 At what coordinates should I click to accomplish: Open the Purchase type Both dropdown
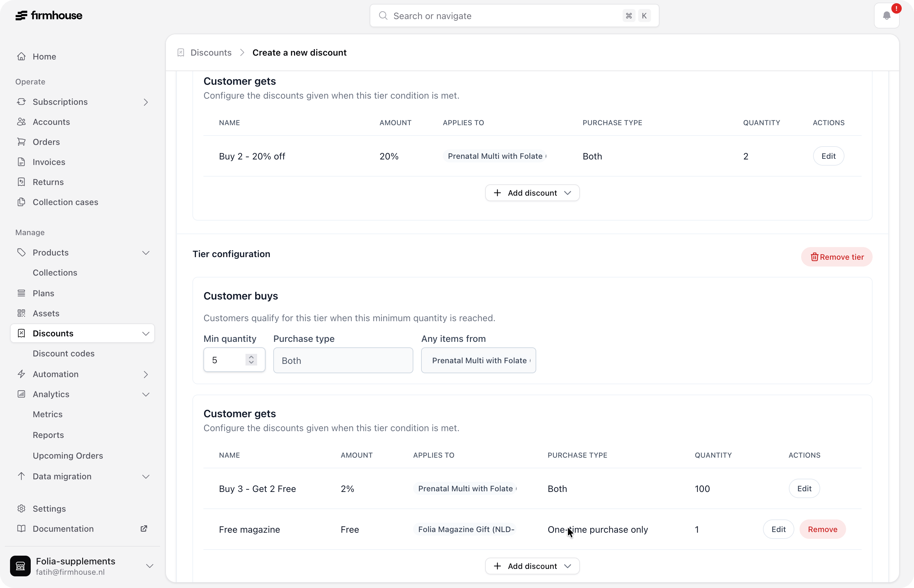pyautogui.click(x=343, y=360)
